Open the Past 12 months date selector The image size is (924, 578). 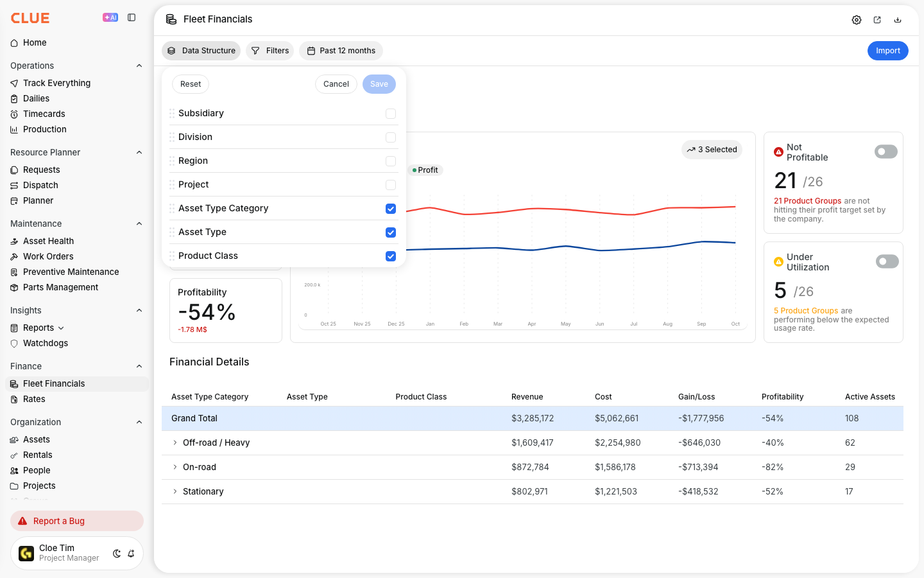point(341,51)
